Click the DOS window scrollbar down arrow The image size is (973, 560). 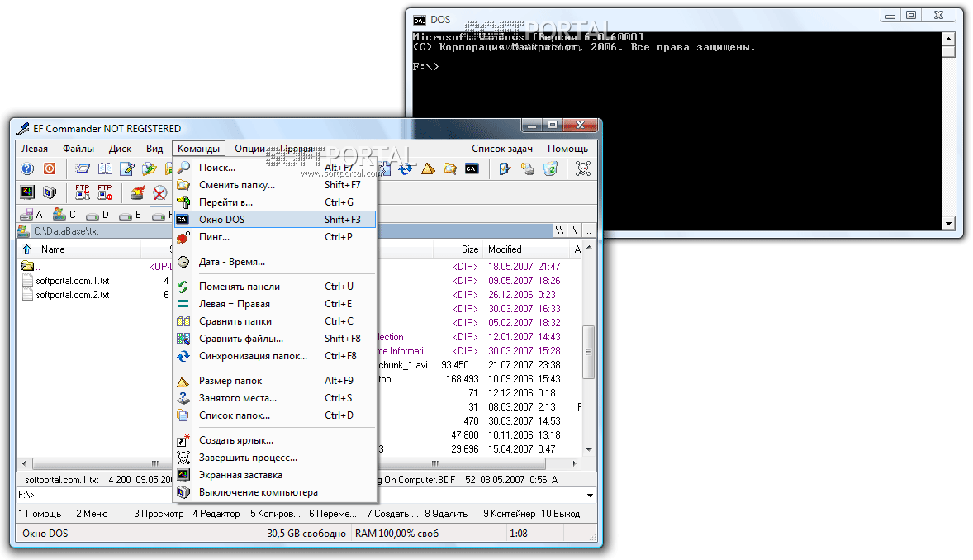[948, 224]
